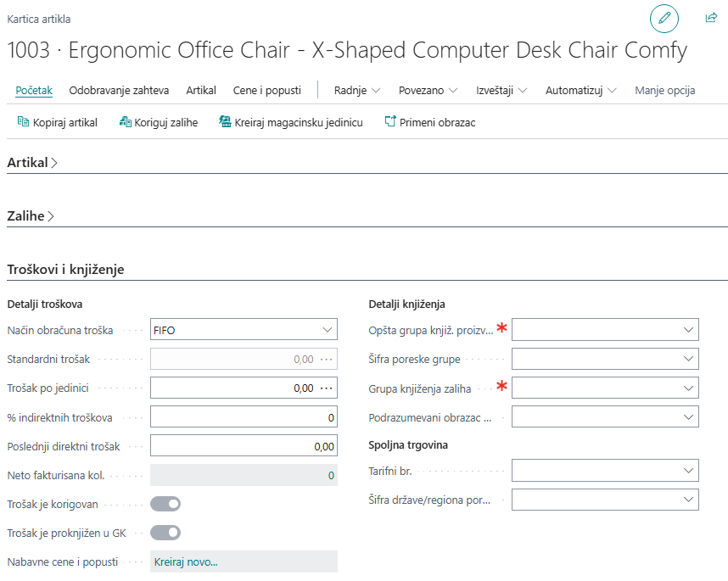
Task: Open Način obračuna troška FIFO dropdown
Action: pyautogui.click(x=328, y=330)
